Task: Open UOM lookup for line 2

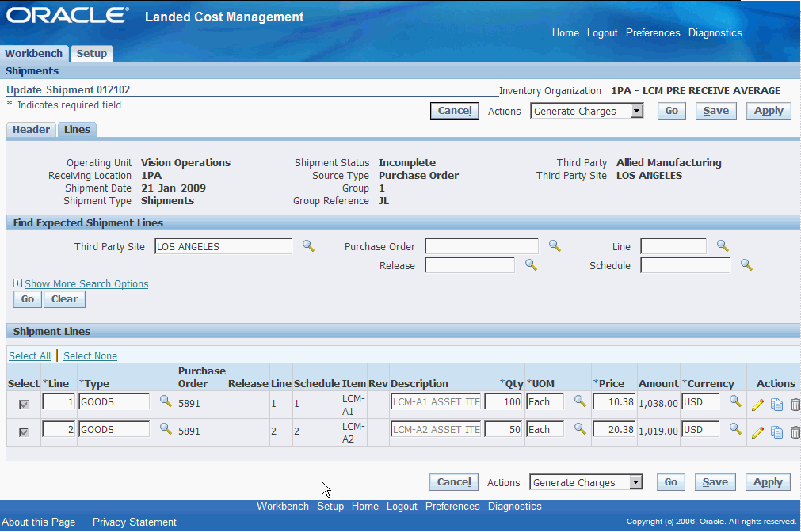Action: (580, 429)
